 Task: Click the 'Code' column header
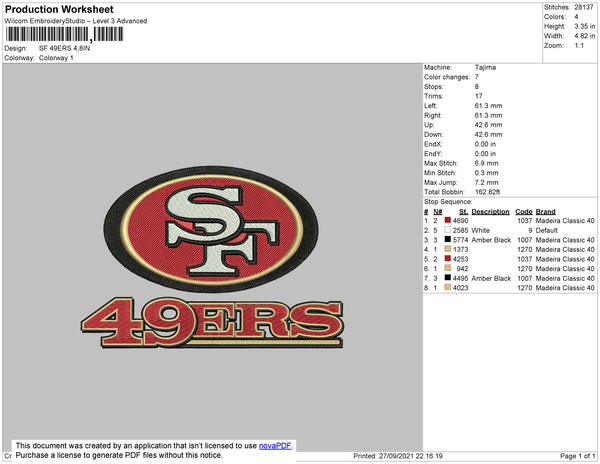click(523, 212)
